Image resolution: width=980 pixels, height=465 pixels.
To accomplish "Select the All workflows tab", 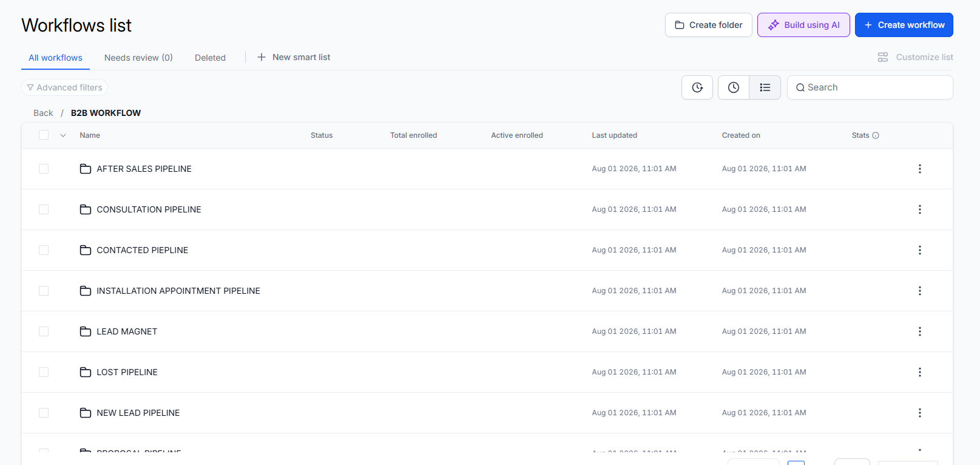I will 55,58.
